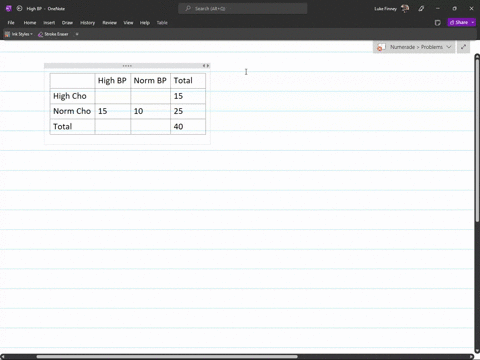Switch to the Home tab
Viewport: 480px width, 360px height.
coord(30,23)
